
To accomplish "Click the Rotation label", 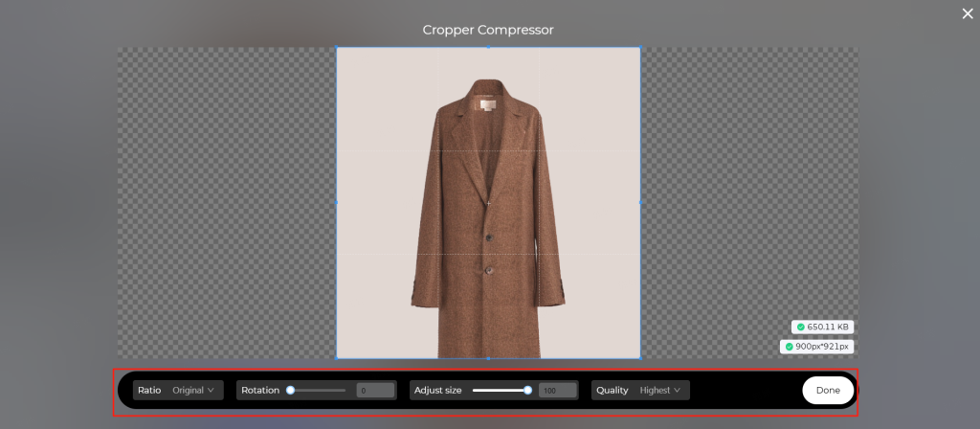I will click(x=260, y=391).
